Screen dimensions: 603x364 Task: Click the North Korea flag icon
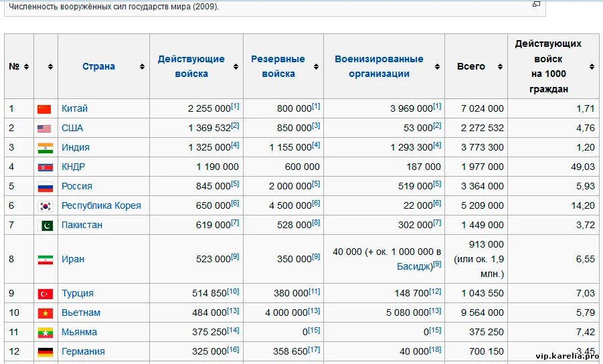[x=46, y=167]
